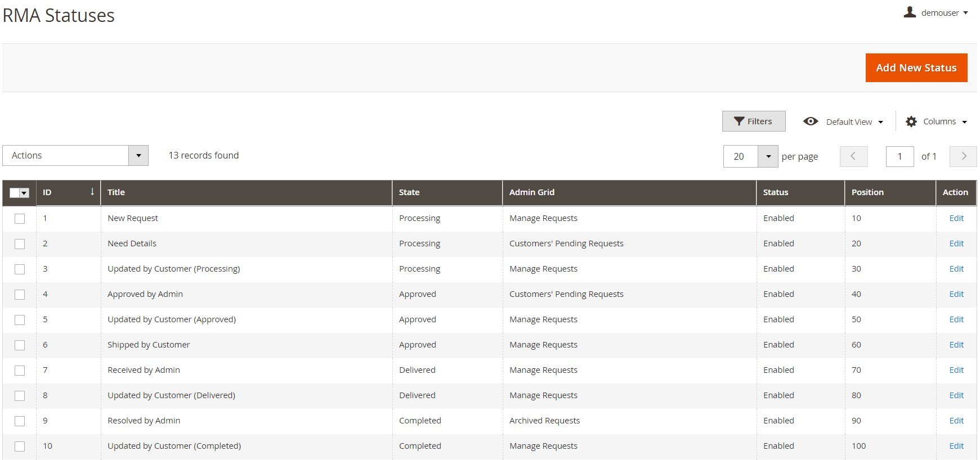Screen dimensions: 980x460
Task: Click the Shipped by Customer title cell
Action: (x=149, y=345)
